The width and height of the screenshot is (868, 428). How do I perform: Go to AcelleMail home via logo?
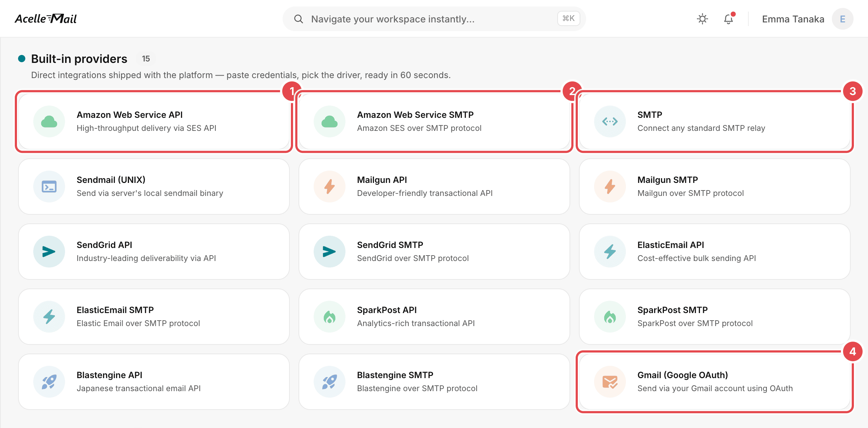click(x=46, y=18)
